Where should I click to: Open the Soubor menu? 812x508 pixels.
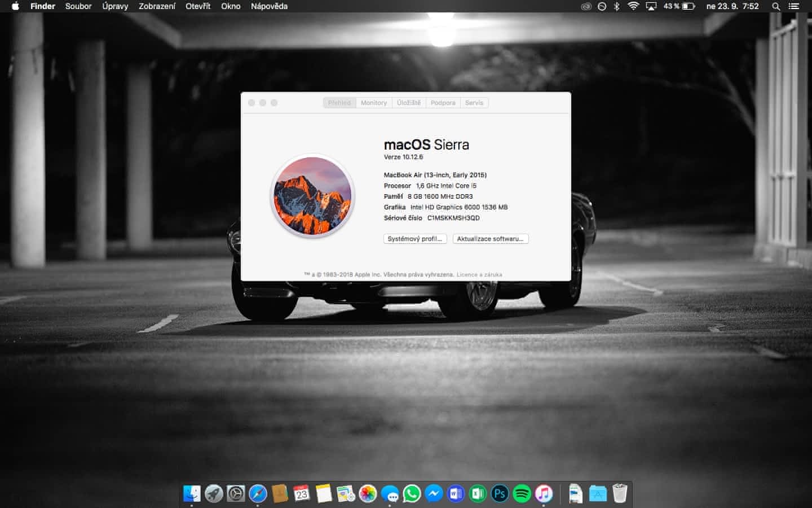coord(78,6)
